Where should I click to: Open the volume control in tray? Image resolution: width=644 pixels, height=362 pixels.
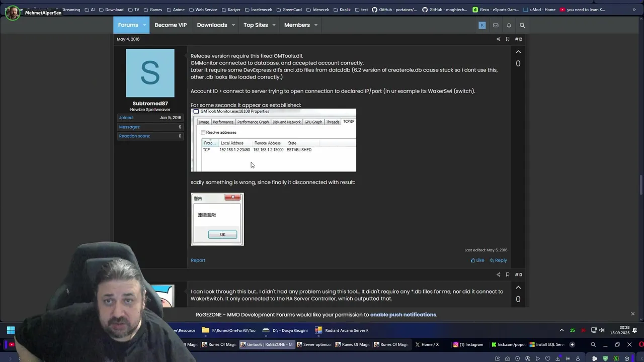click(x=602, y=330)
